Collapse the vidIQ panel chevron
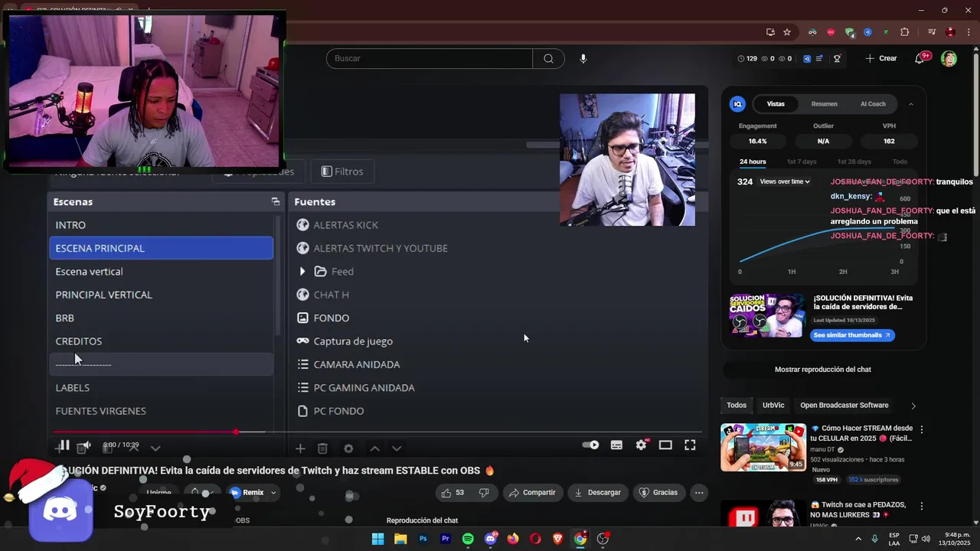 [x=911, y=104]
